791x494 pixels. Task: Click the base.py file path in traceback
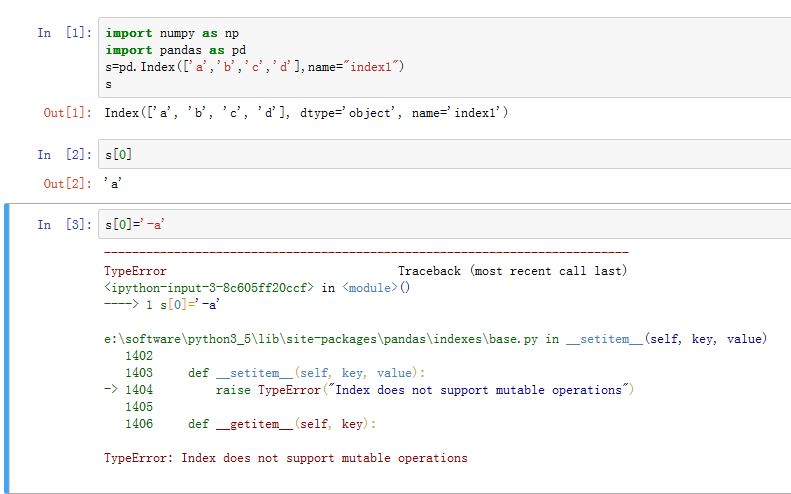(x=322, y=339)
